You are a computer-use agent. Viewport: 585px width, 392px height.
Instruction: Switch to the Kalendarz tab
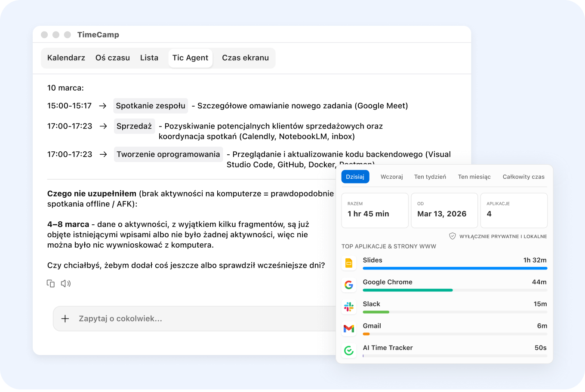(66, 58)
